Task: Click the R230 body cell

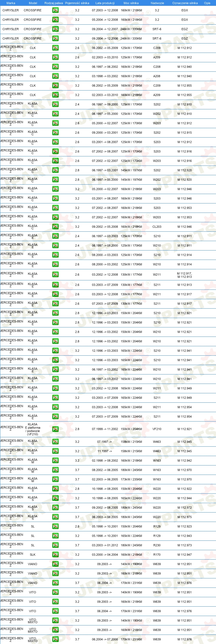Action: coord(157,545)
